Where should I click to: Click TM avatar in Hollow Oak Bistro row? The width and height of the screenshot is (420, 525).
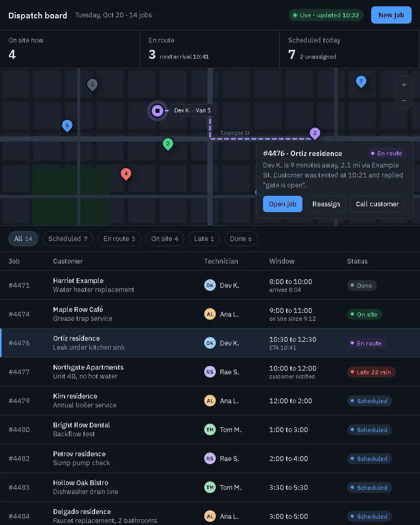[210, 487]
